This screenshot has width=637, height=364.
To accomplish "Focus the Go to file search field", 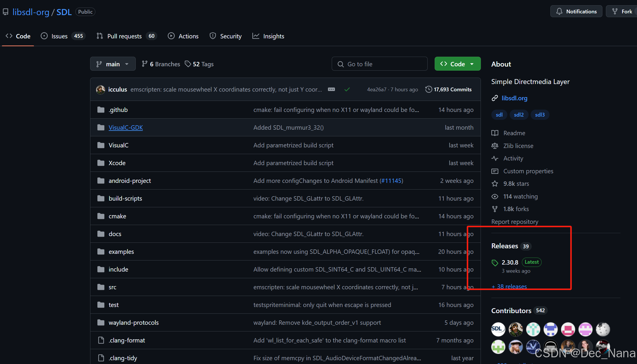I will pyautogui.click(x=379, y=64).
